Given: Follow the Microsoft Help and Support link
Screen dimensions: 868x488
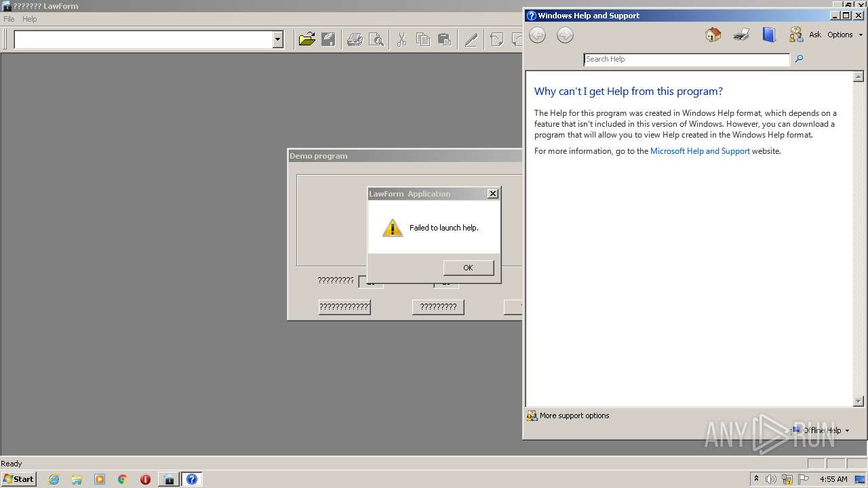Looking at the screenshot, I should point(700,151).
